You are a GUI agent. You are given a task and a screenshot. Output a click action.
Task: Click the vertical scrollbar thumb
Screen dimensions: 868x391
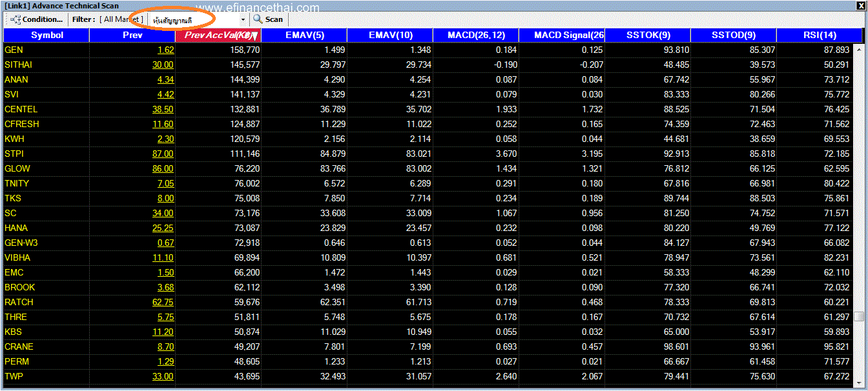coord(859,316)
